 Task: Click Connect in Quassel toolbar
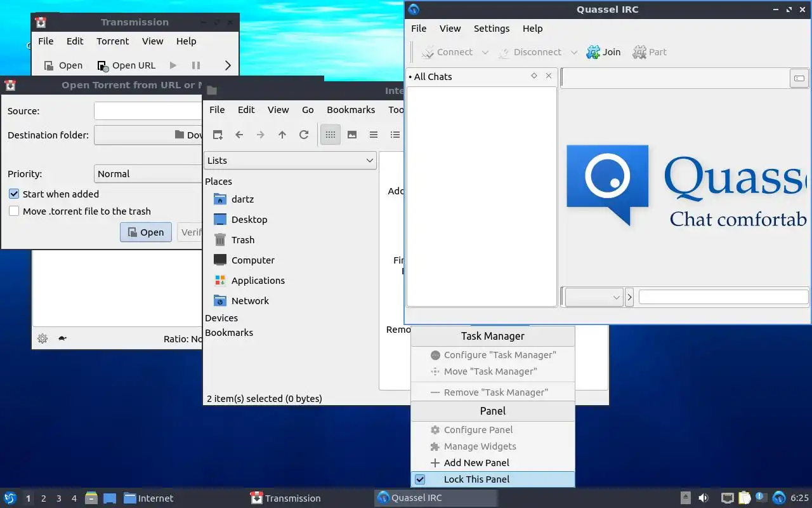click(447, 52)
